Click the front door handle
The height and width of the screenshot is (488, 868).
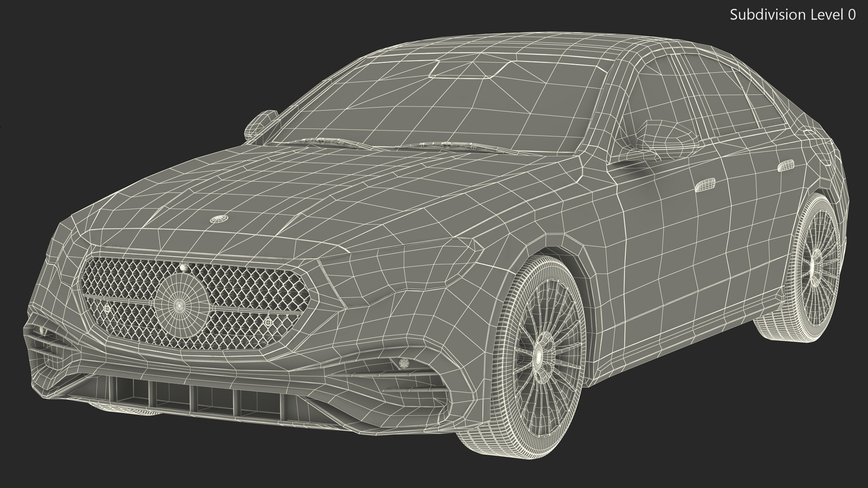pyautogui.click(x=706, y=186)
